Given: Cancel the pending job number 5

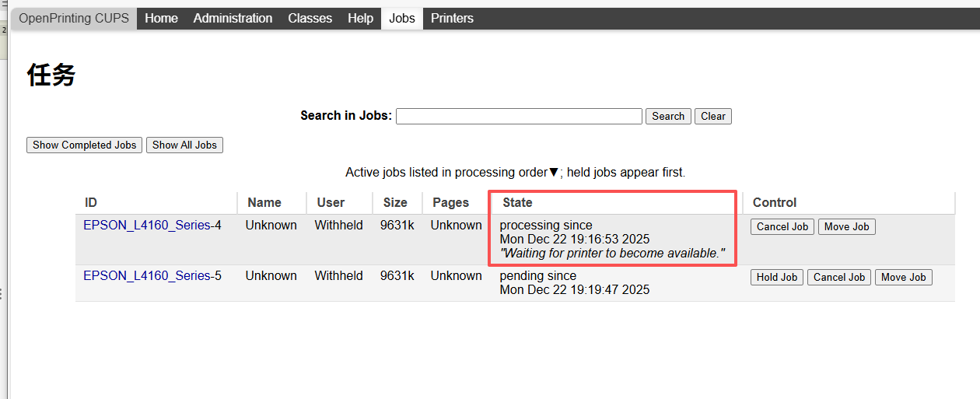Looking at the screenshot, I should (839, 277).
